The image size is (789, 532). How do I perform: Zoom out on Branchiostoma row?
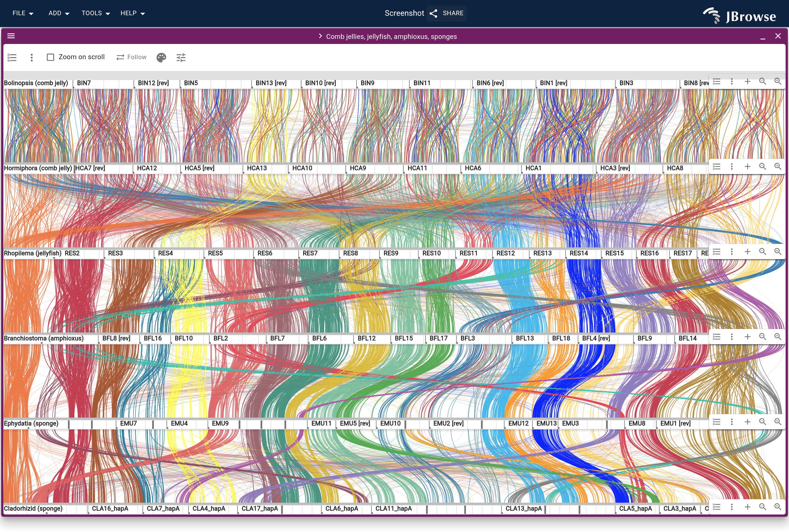click(763, 337)
